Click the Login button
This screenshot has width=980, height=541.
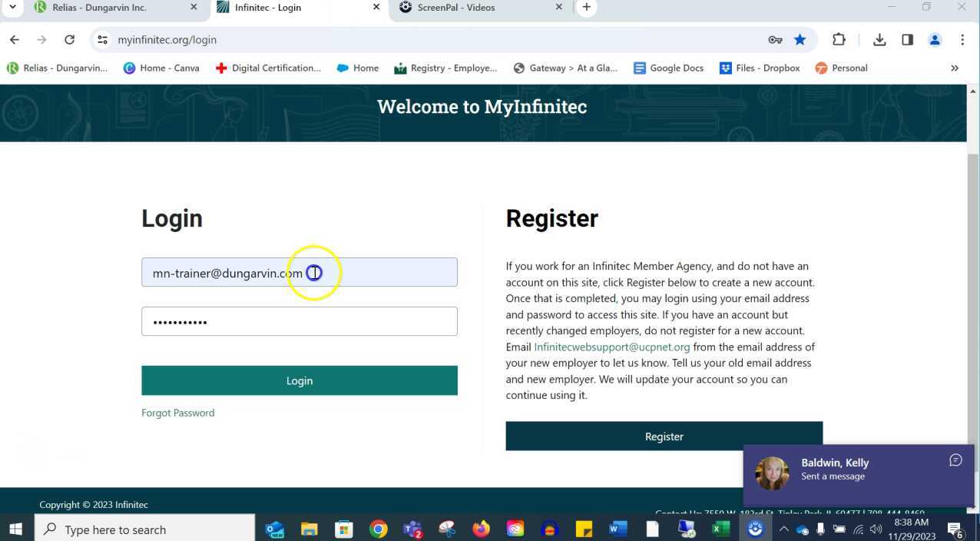click(x=300, y=380)
